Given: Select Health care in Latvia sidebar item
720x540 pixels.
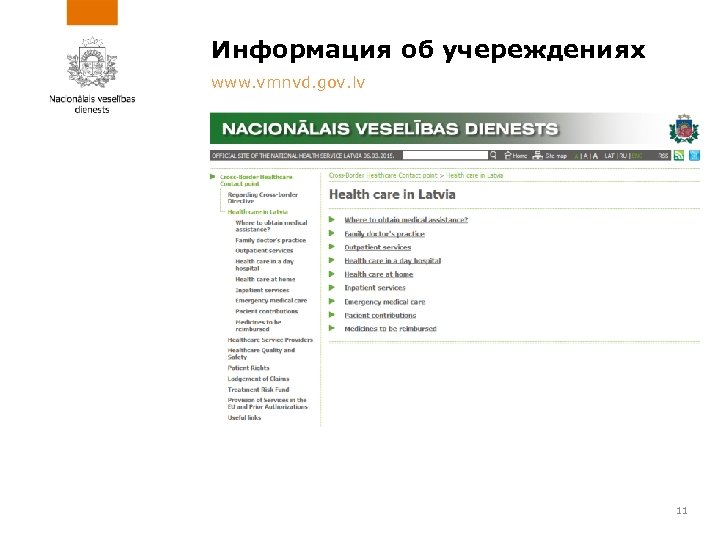Looking at the screenshot, I should (x=258, y=212).
